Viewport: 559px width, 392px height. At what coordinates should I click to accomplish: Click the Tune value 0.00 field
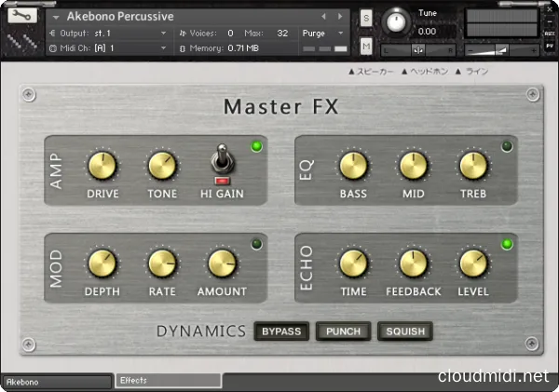coord(427,32)
